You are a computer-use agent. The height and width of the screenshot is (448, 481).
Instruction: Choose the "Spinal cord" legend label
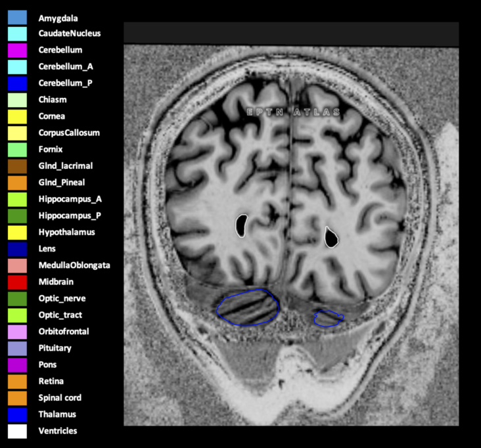[60, 398]
